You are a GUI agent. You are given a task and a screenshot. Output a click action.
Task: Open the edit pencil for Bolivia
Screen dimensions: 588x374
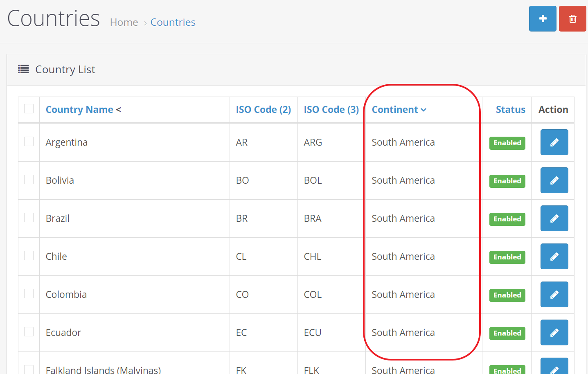tap(554, 180)
